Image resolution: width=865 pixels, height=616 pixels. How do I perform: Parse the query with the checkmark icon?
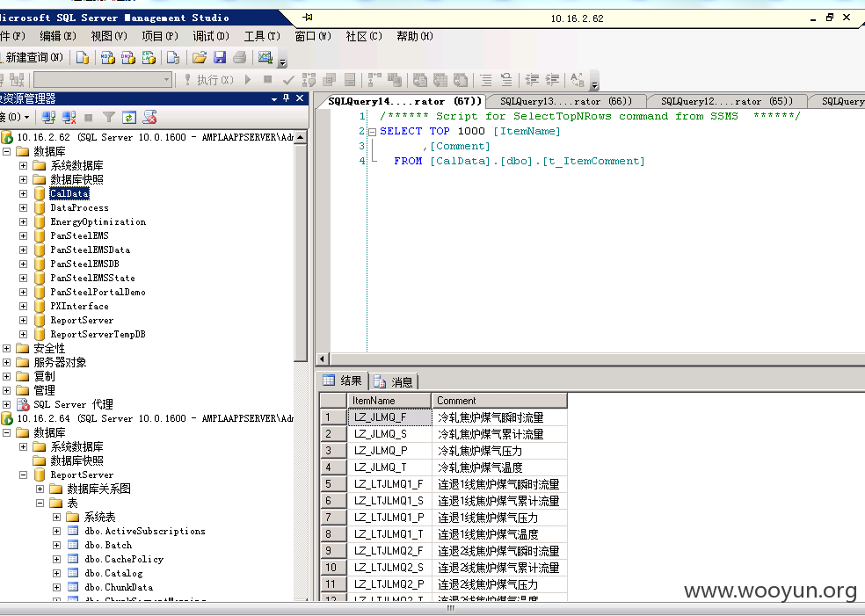pos(288,81)
